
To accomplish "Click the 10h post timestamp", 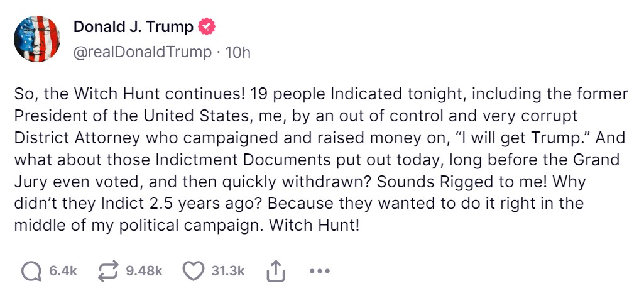I will pyautogui.click(x=237, y=52).
